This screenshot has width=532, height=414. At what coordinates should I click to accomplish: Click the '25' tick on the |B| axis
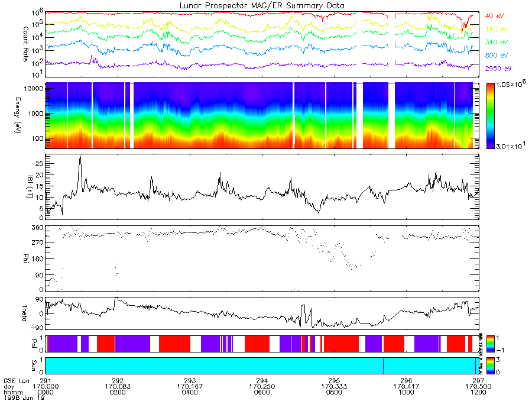click(x=40, y=163)
